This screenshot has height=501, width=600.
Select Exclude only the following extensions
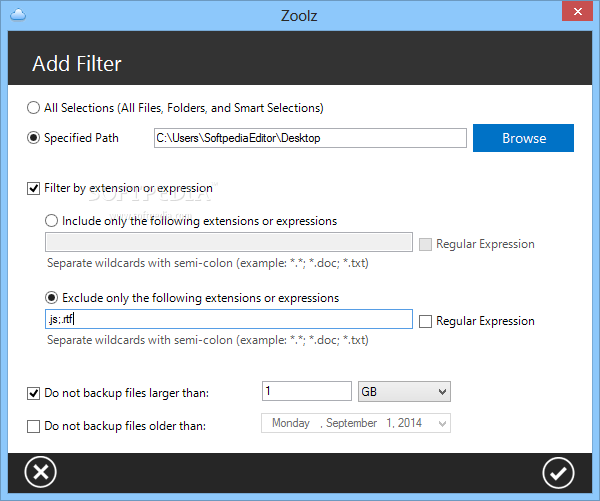tap(53, 298)
